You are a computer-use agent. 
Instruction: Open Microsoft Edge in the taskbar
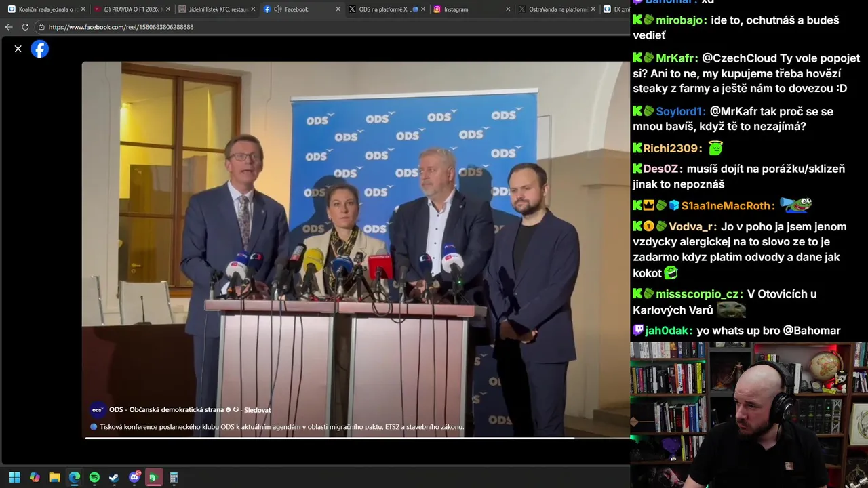(75, 477)
